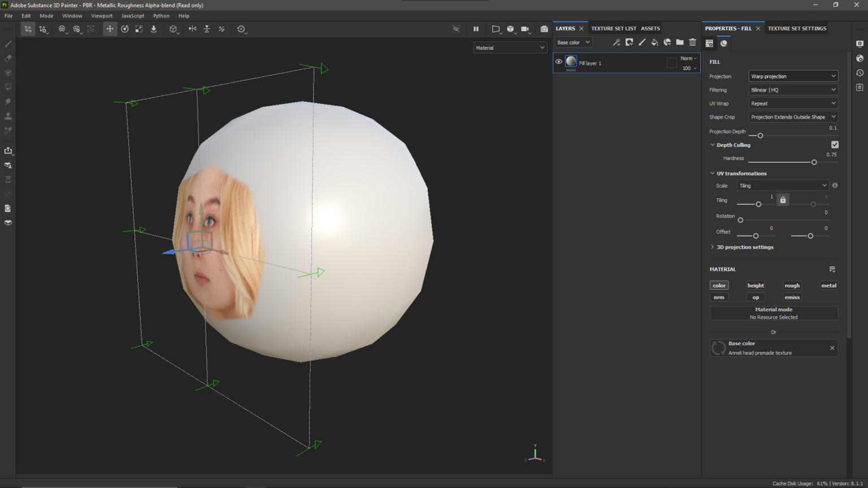Viewport: 868px width, 488px height.
Task: Switch to the Texture Set List tab
Action: point(614,28)
